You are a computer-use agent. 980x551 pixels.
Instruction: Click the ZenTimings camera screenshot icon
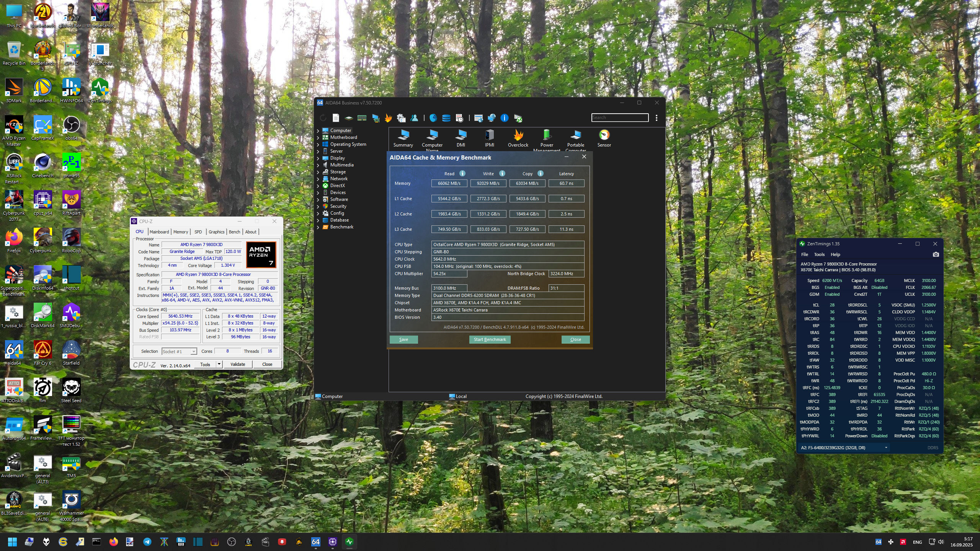936,254
